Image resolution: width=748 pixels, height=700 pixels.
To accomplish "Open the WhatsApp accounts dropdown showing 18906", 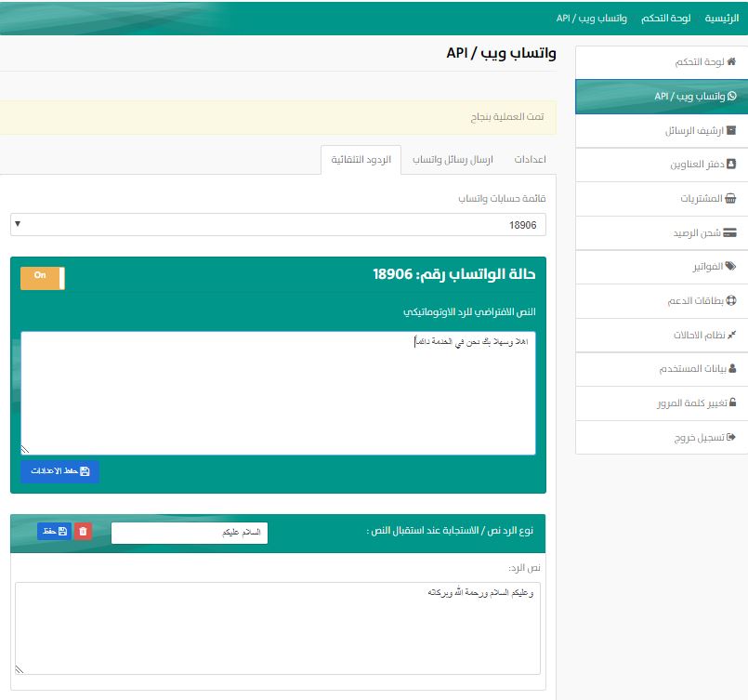I will pyautogui.click(x=278, y=225).
